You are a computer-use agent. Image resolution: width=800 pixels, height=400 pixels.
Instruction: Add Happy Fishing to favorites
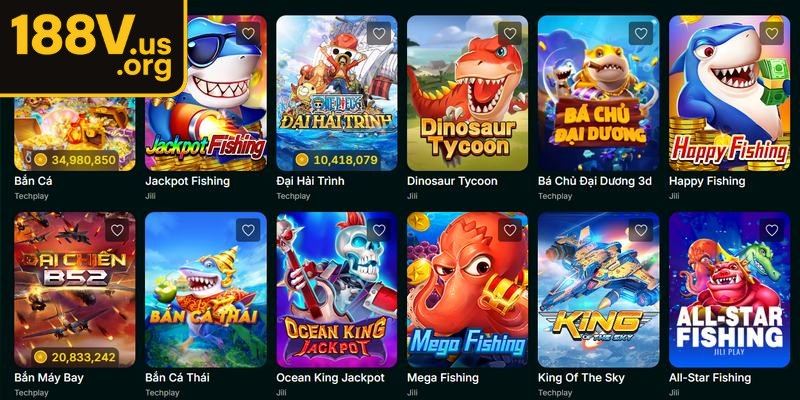pyautogui.click(x=772, y=34)
